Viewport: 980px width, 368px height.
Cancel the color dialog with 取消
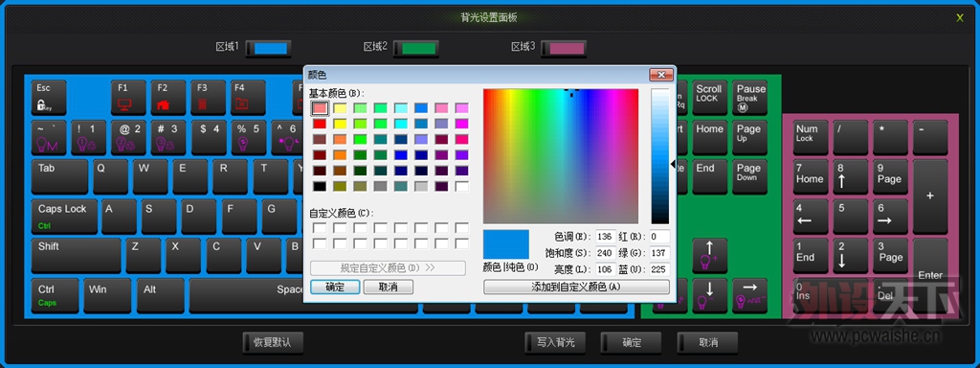[389, 287]
